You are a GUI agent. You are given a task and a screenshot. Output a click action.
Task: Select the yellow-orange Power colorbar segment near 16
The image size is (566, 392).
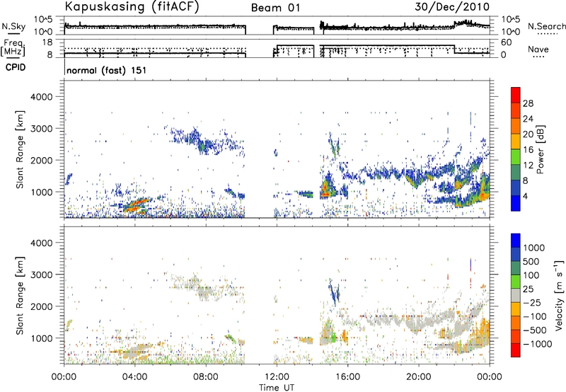pyautogui.click(x=516, y=142)
